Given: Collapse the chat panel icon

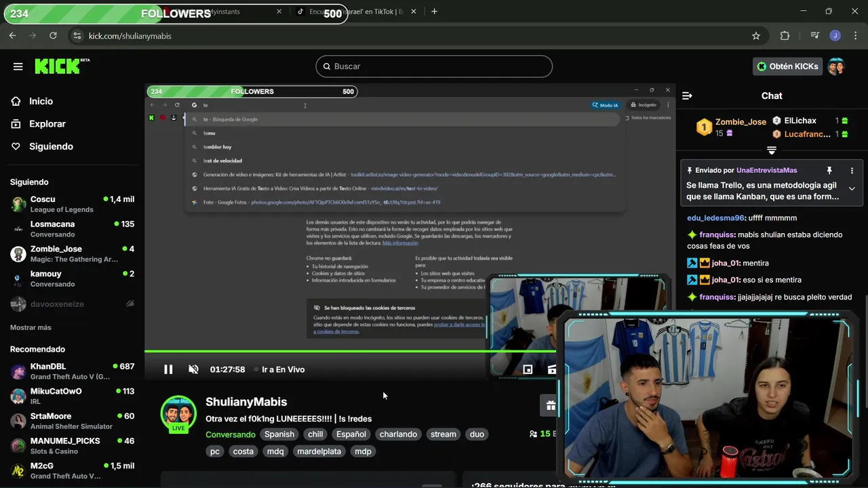Looking at the screenshot, I should 687,96.
